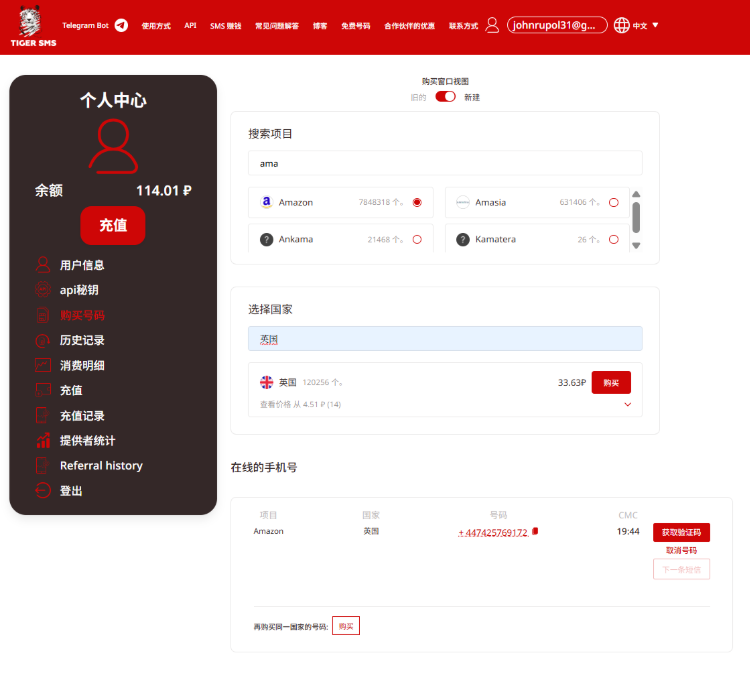Click the services list scroll-down arrow
750x691 pixels.
coord(636,246)
